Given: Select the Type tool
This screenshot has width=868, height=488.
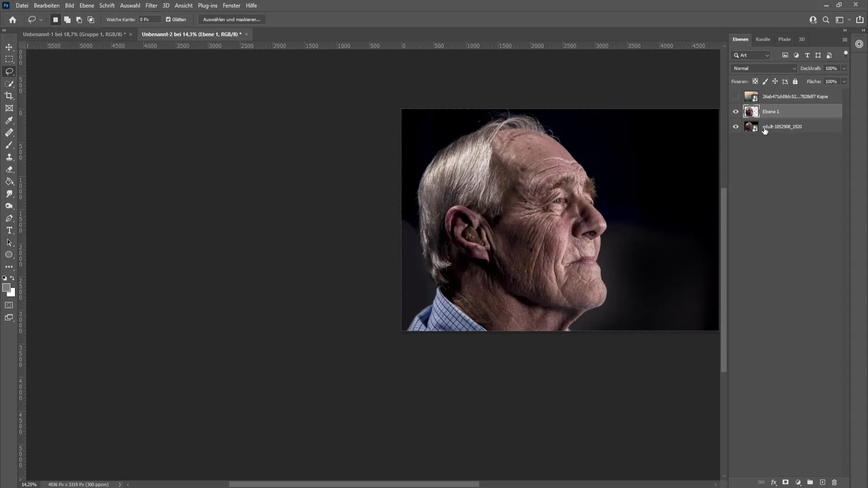Looking at the screenshot, I should 9,230.
